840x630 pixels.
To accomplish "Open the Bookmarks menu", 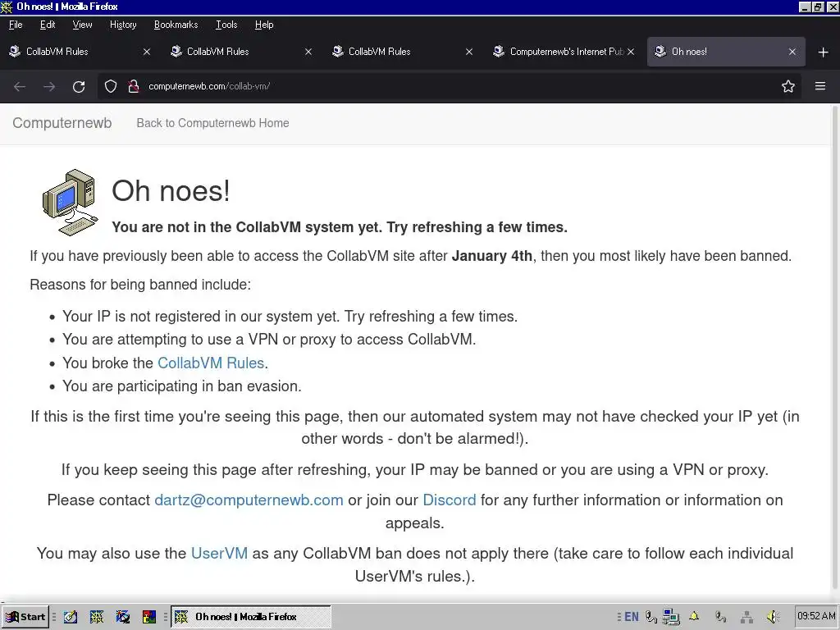I will tap(176, 25).
